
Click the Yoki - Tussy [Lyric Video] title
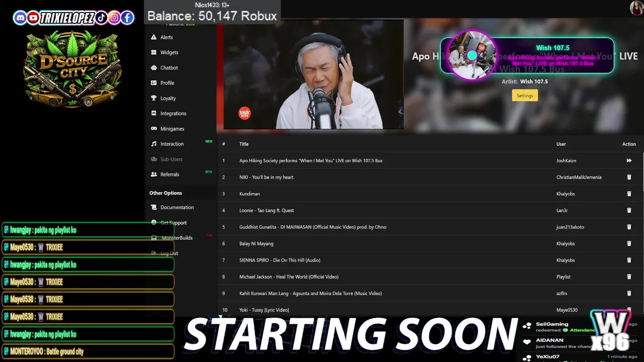tap(264, 310)
